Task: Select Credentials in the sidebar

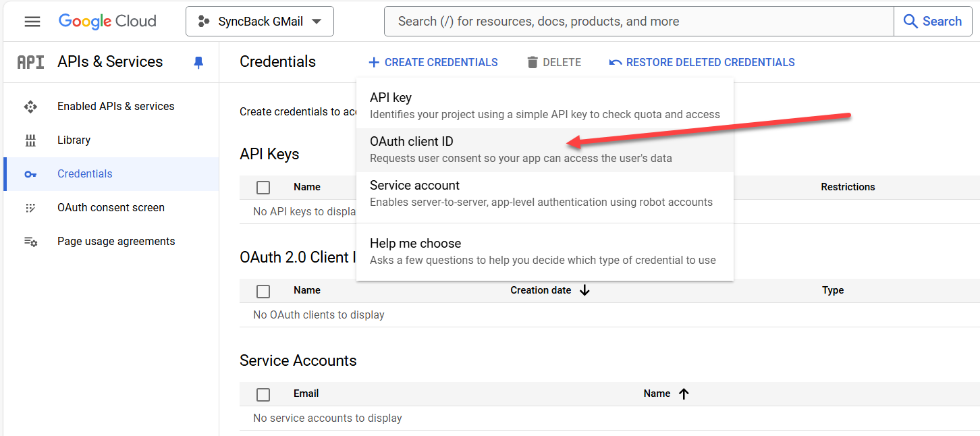Action: click(111, 174)
